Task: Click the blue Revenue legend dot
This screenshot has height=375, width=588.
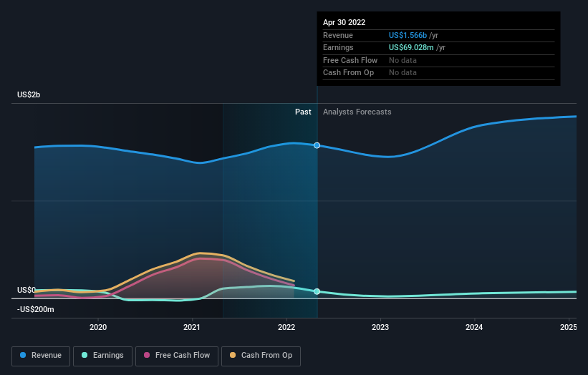Action: pos(23,355)
